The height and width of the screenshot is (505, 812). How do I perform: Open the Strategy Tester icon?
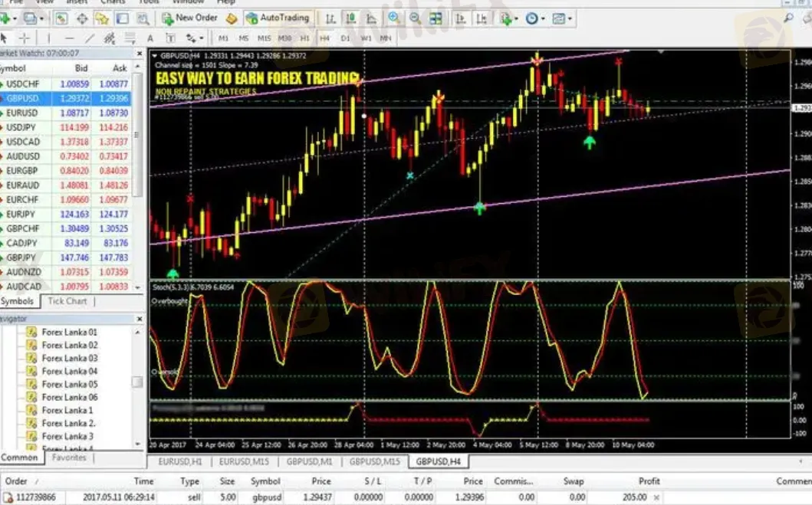[x=143, y=19]
